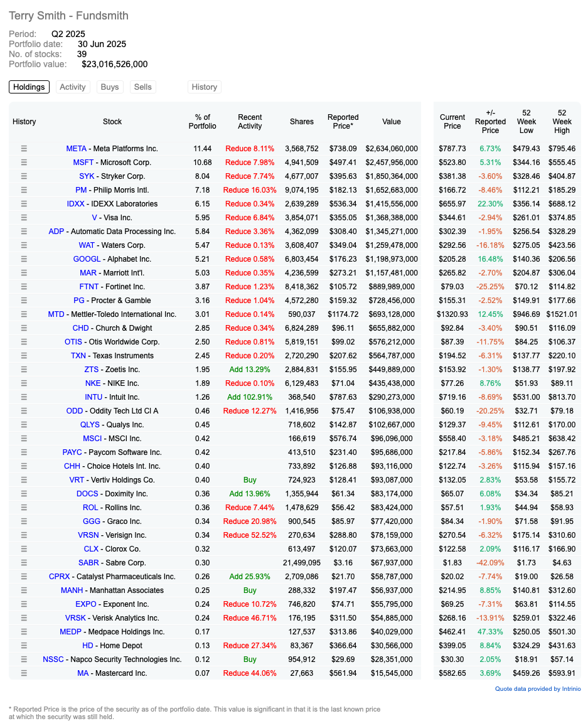The width and height of the screenshot is (588, 726).
Task: Open history icon for SABR row
Action: pos(24,563)
